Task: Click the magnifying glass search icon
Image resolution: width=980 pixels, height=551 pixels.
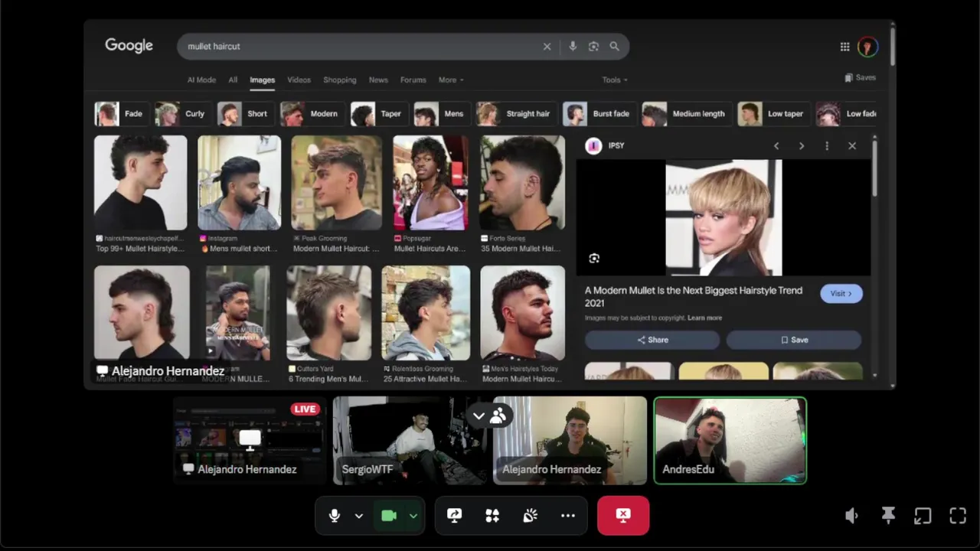Action: pyautogui.click(x=614, y=47)
